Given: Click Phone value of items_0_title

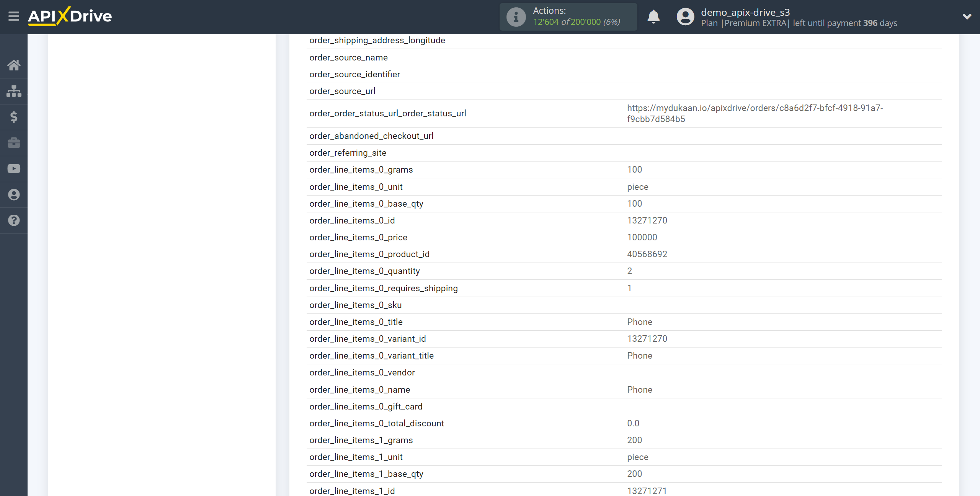Looking at the screenshot, I should coord(639,322).
